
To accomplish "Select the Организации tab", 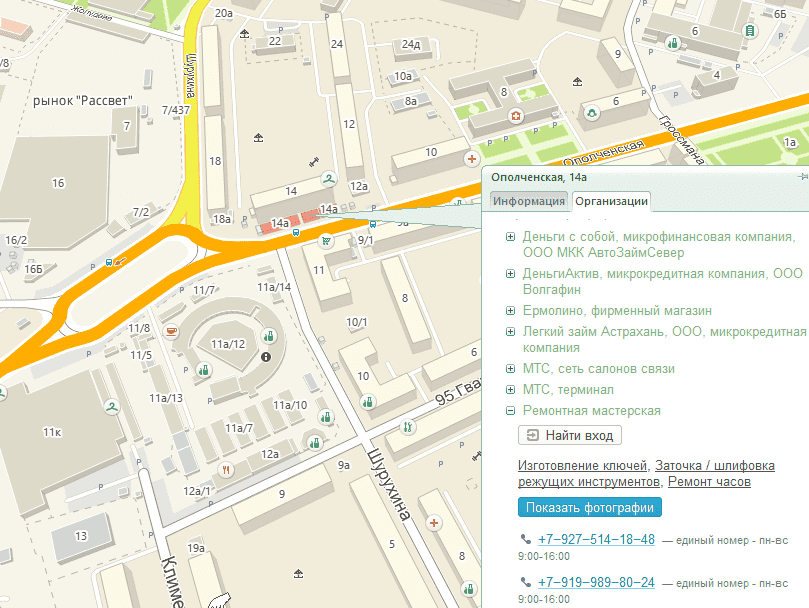I will coord(611,201).
